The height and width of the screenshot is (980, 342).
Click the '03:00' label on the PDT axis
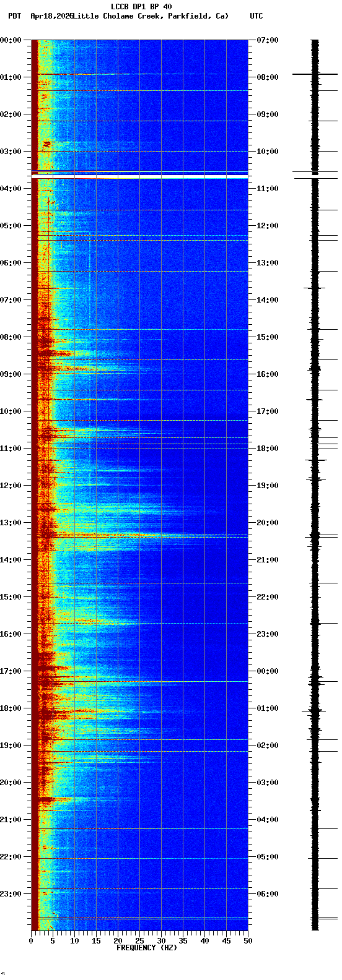pyautogui.click(x=11, y=152)
